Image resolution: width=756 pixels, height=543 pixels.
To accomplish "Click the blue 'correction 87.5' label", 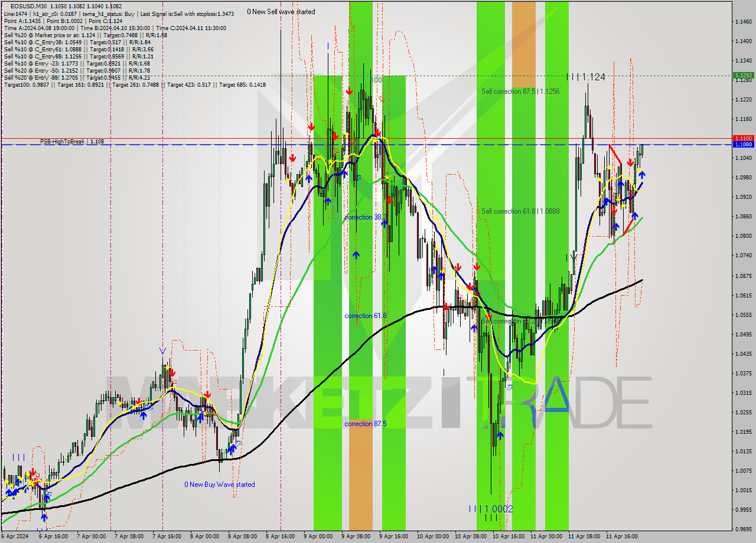I will coord(366,424).
